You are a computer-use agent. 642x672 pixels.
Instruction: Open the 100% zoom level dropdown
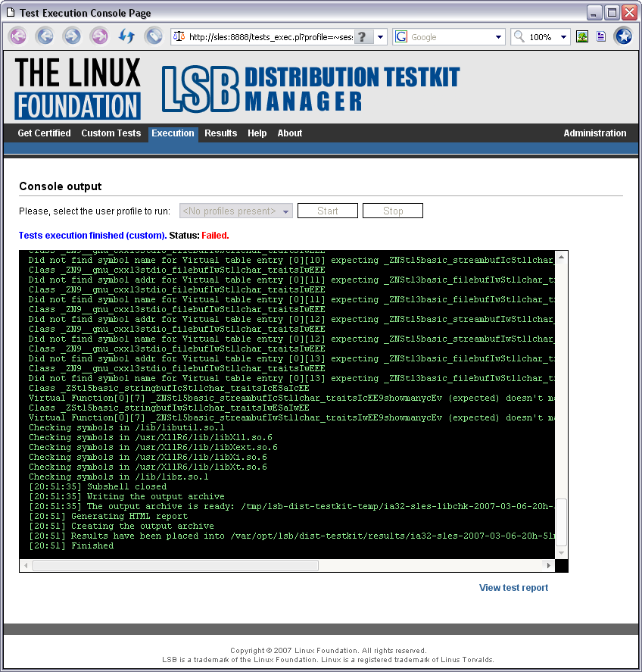tap(563, 37)
